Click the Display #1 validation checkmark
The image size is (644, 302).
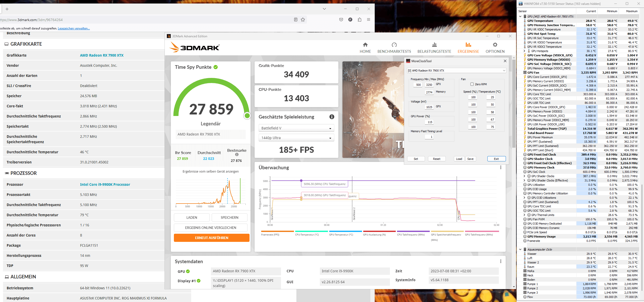pos(199,281)
